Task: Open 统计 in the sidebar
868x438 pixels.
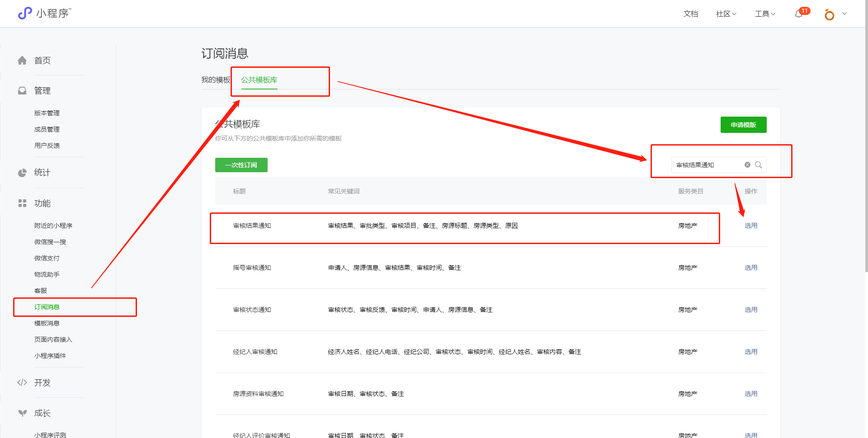Action: (x=42, y=173)
